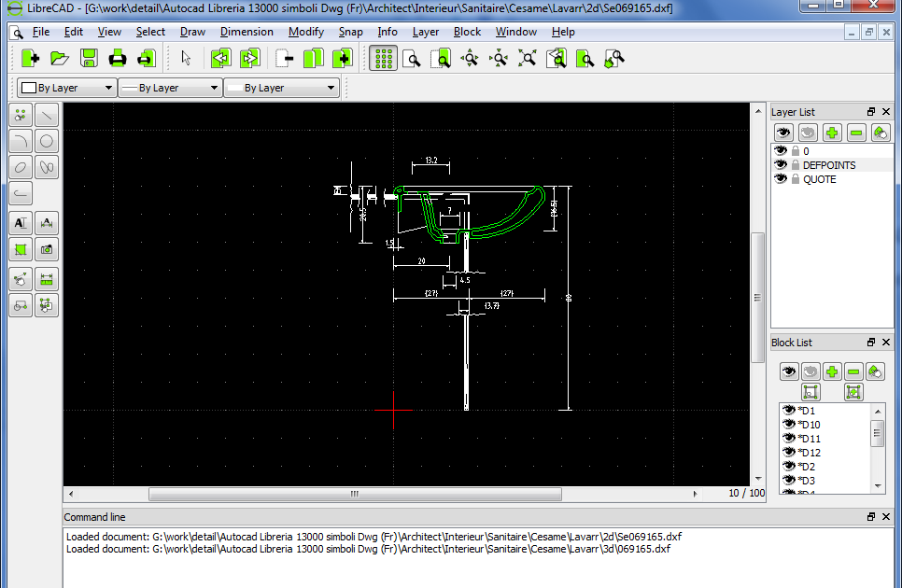Activate the window zoom icon
This screenshot has width=902, height=588.
point(585,59)
